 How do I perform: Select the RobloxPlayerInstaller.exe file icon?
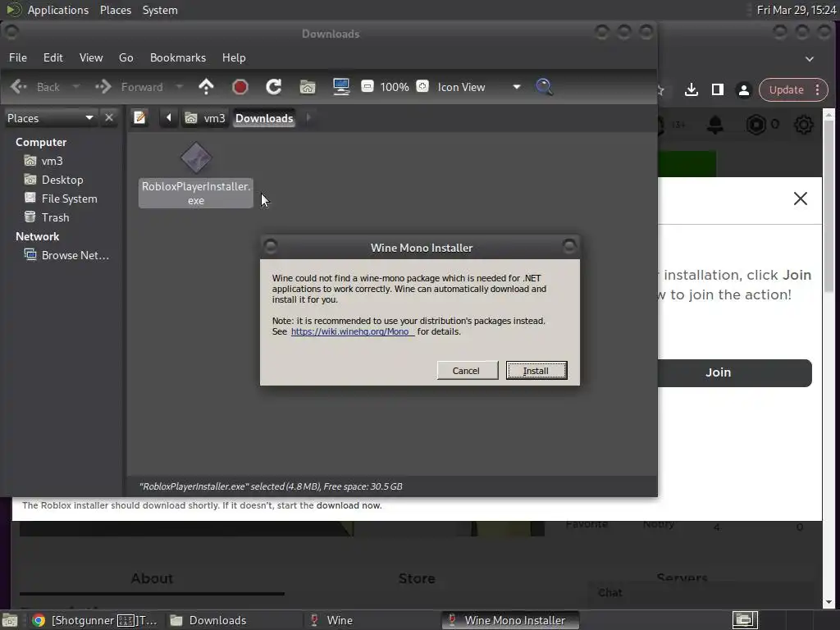196,157
